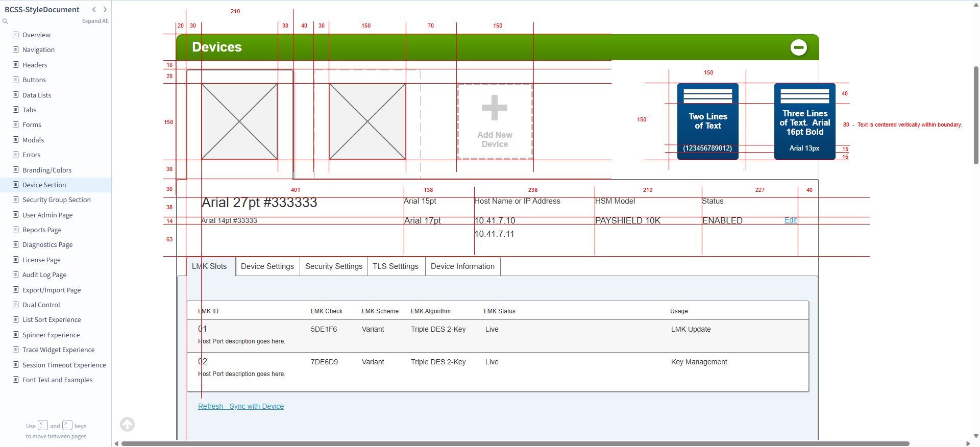Open the Data Lists page

37,95
